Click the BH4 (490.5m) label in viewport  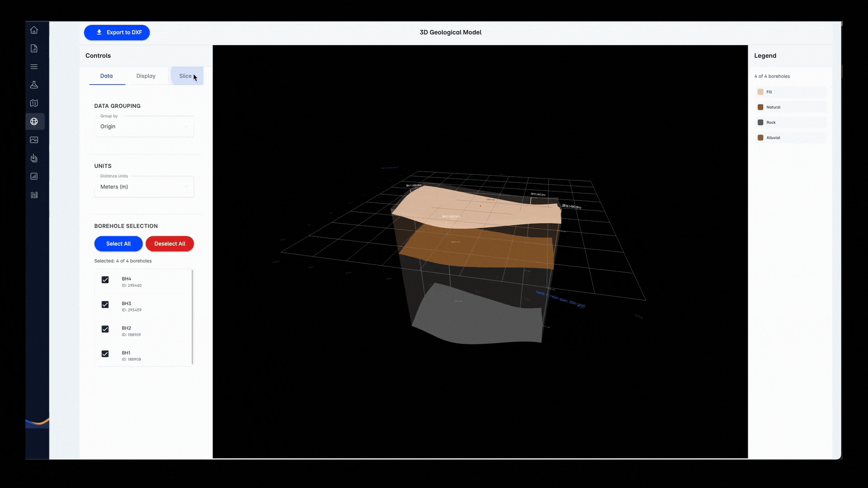pos(572,206)
